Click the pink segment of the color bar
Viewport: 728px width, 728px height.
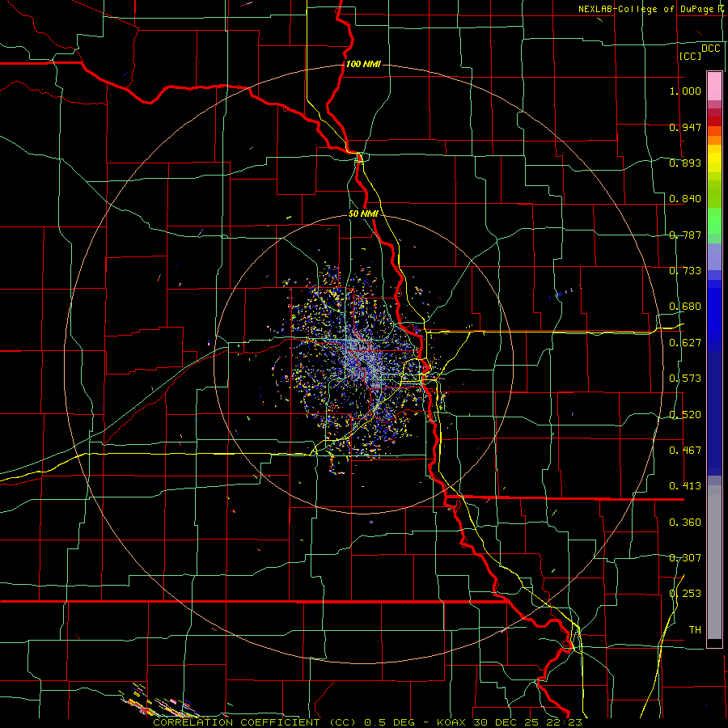[714, 86]
